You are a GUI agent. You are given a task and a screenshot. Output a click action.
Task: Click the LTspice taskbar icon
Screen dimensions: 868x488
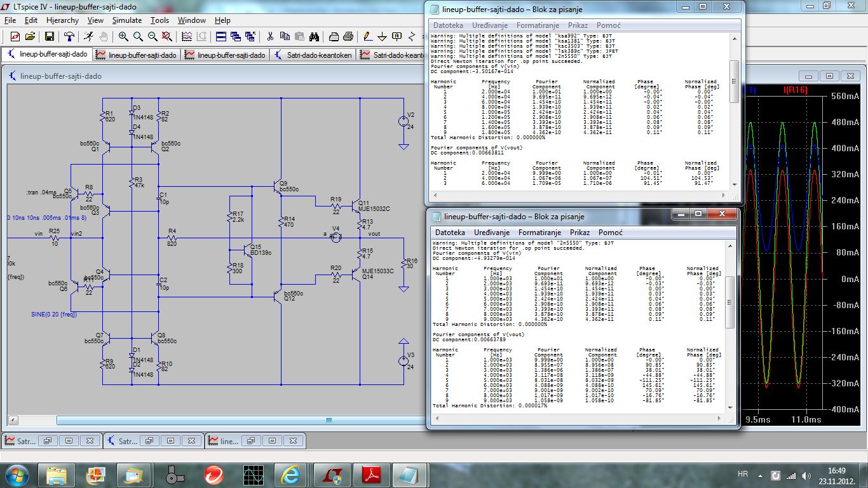pyautogui.click(x=330, y=475)
